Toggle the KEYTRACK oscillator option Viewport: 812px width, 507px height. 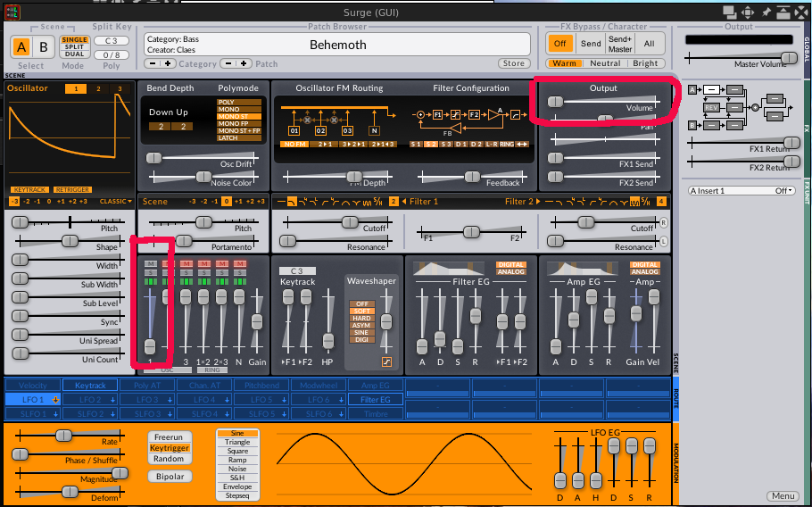pyautogui.click(x=30, y=190)
